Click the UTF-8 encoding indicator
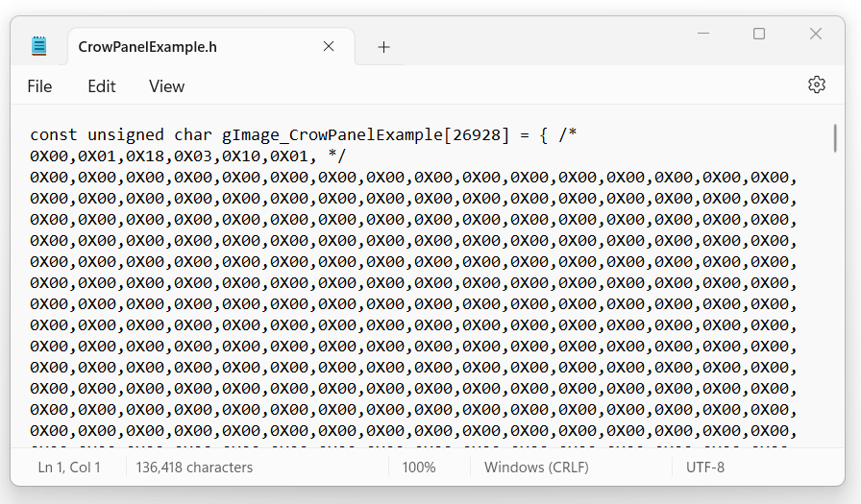 coord(705,468)
